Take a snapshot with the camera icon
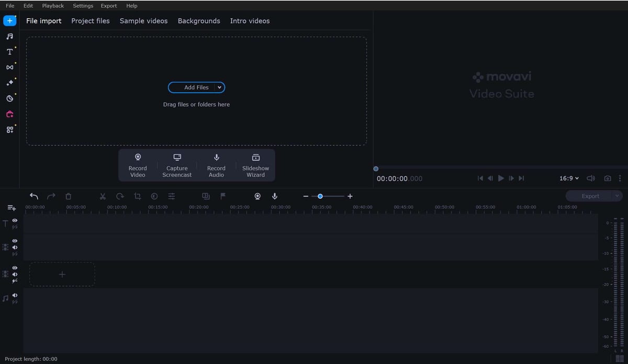The image size is (628, 364). point(608,178)
